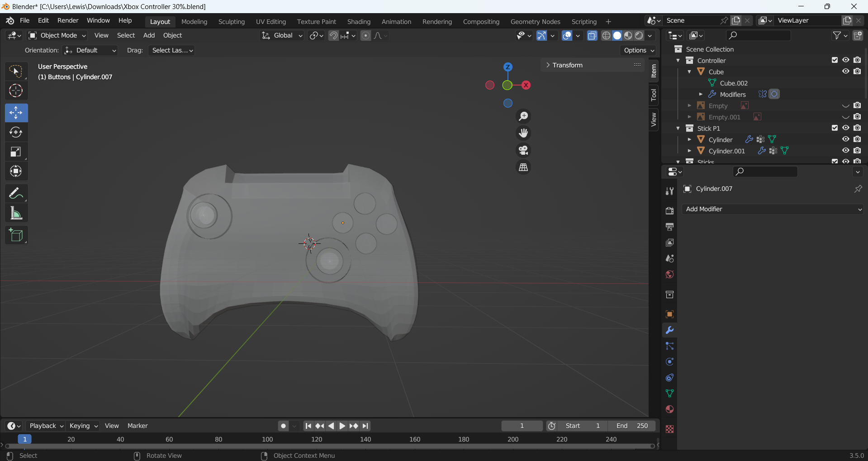
Task: Click the Toggle camera view icon
Action: (x=523, y=150)
